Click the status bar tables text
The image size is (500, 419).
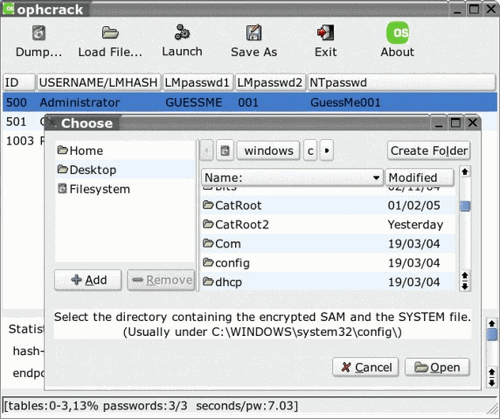[151, 406]
